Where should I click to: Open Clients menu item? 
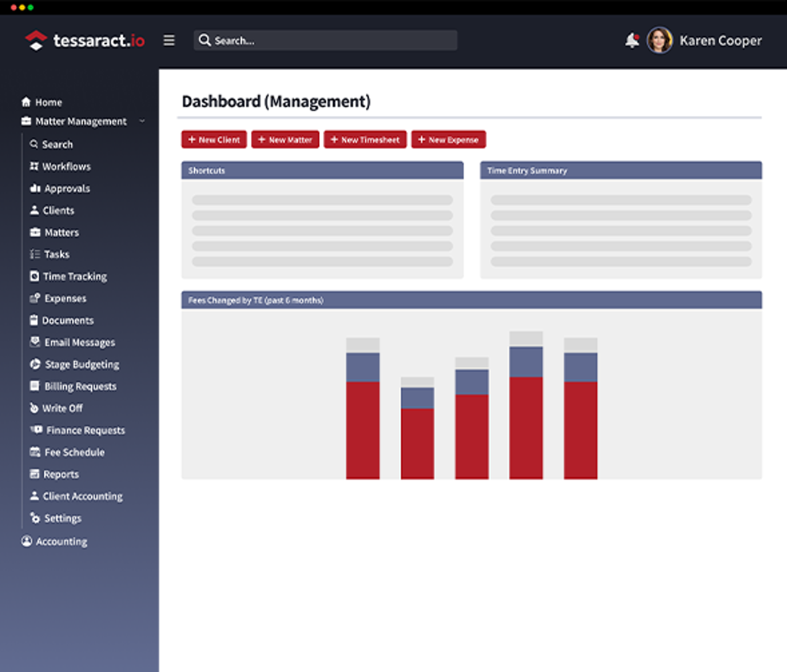tap(58, 210)
